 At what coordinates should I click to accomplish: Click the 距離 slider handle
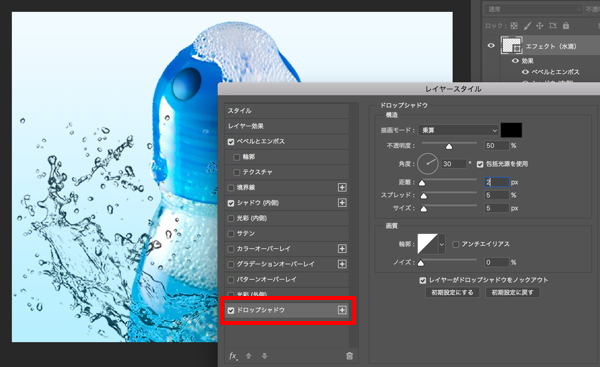[422, 183]
